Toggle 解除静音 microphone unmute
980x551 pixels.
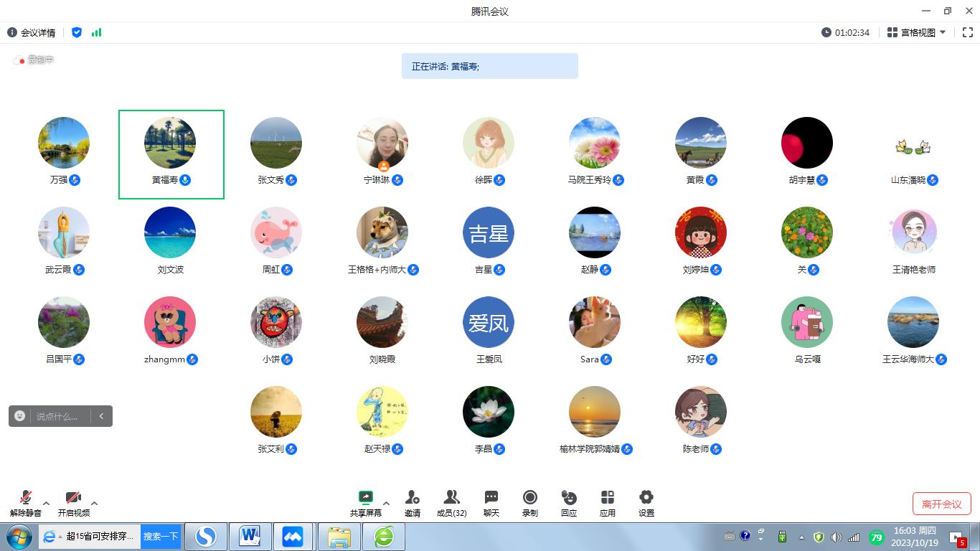coord(26,498)
